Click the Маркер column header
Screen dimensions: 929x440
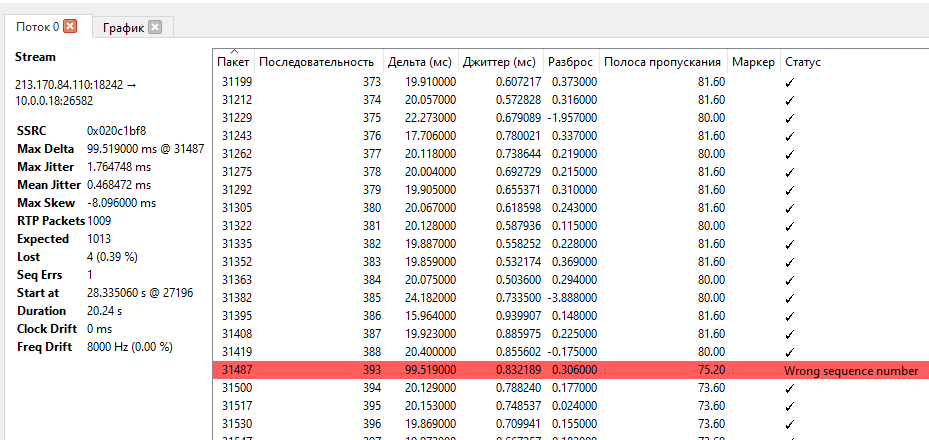(x=753, y=62)
